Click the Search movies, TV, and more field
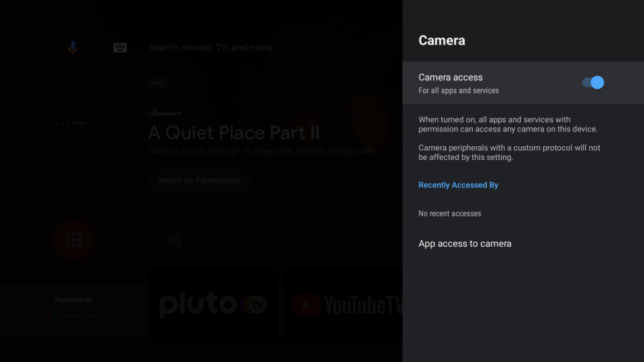Screen dimensions: 644x362 point(210,48)
